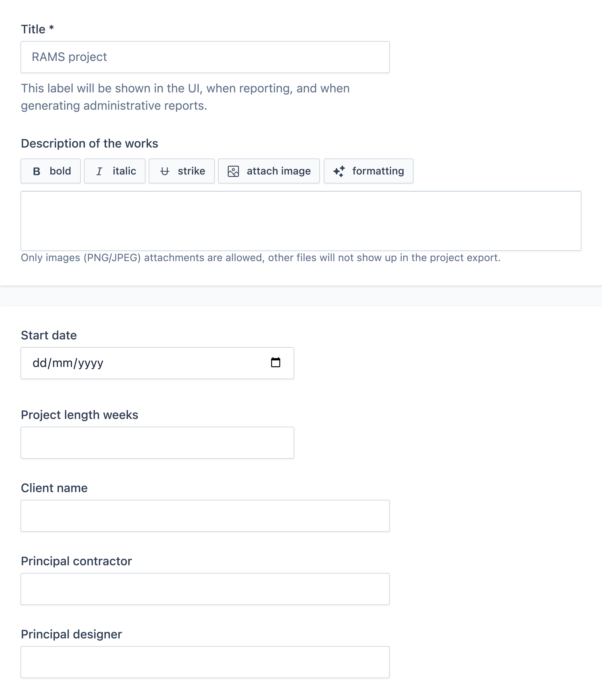Viewport: 602px width, 700px height.
Task: Apply bold using the B icon
Action: tap(37, 171)
